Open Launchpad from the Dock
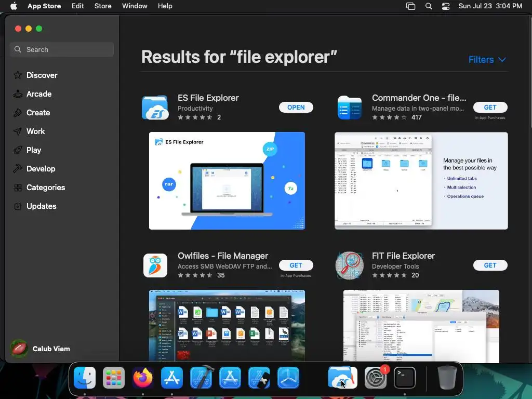 pyautogui.click(x=114, y=378)
